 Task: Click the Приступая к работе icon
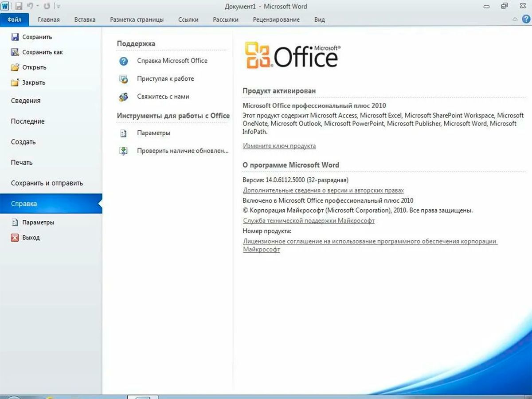pyautogui.click(x=124, y=79)
